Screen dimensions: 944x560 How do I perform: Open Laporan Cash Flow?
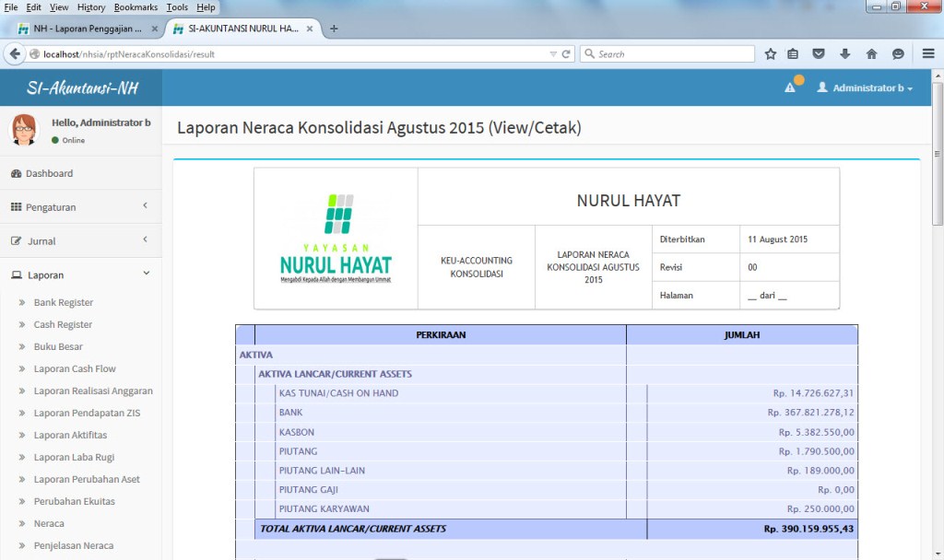click(x=75, y=368)
